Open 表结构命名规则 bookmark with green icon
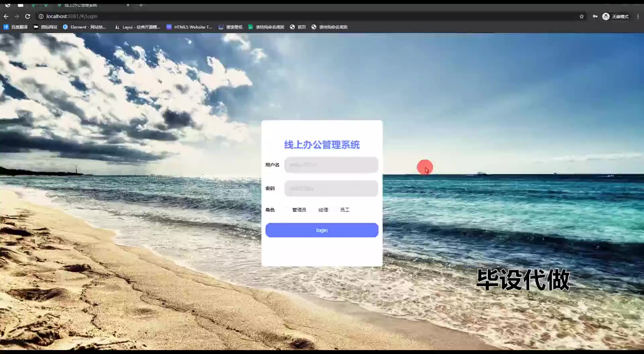Viewport: 644px width, 354px height. 266,27
